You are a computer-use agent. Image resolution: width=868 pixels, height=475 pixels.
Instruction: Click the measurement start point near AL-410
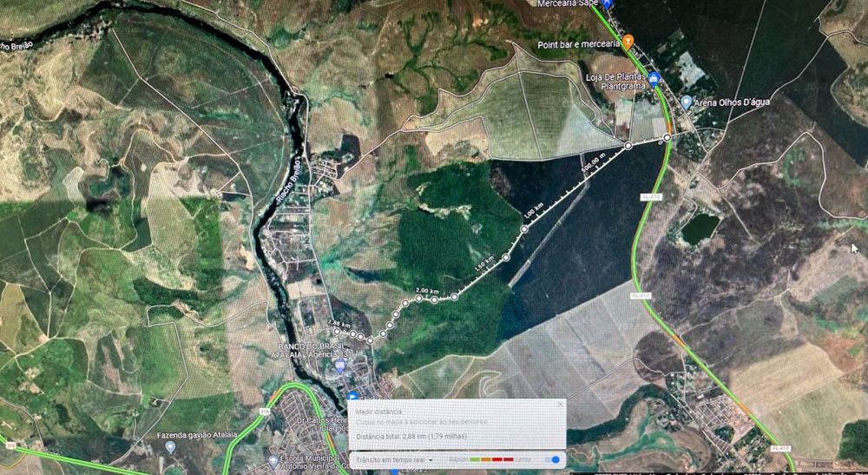667,138
